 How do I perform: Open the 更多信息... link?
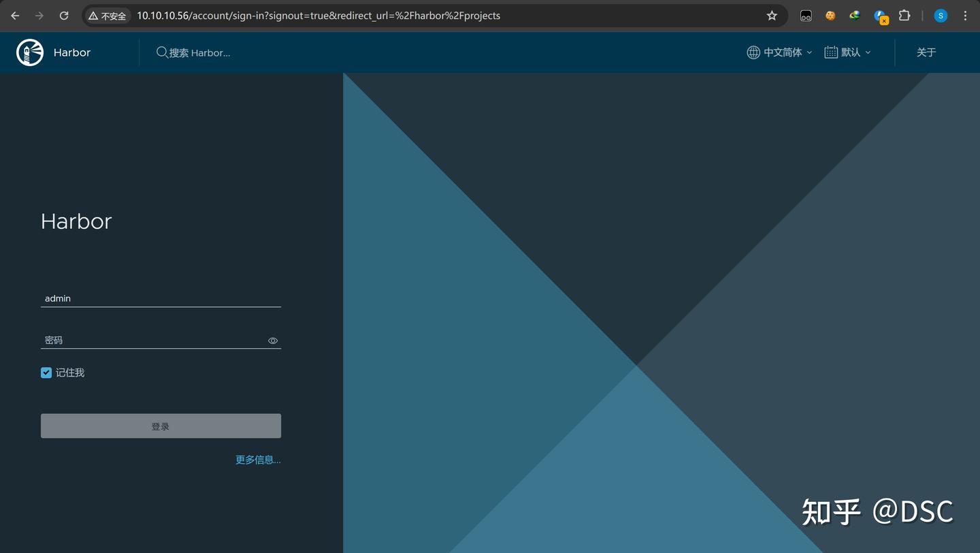[x=258, y=459]
